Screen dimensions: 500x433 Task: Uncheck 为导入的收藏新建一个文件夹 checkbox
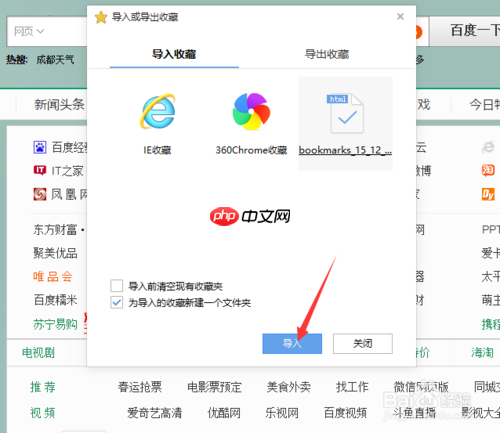coord(117,302)
